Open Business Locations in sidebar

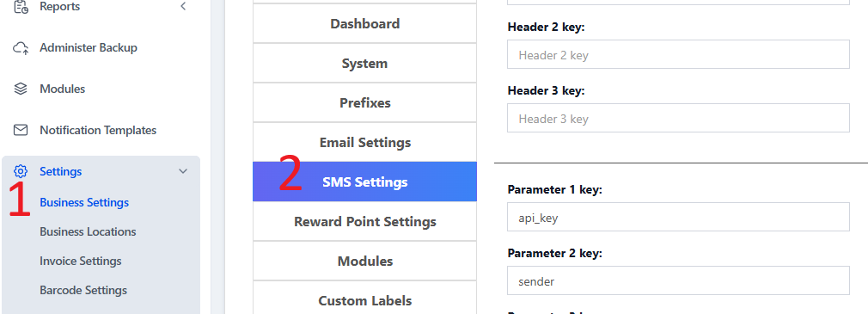coord(88,231)
